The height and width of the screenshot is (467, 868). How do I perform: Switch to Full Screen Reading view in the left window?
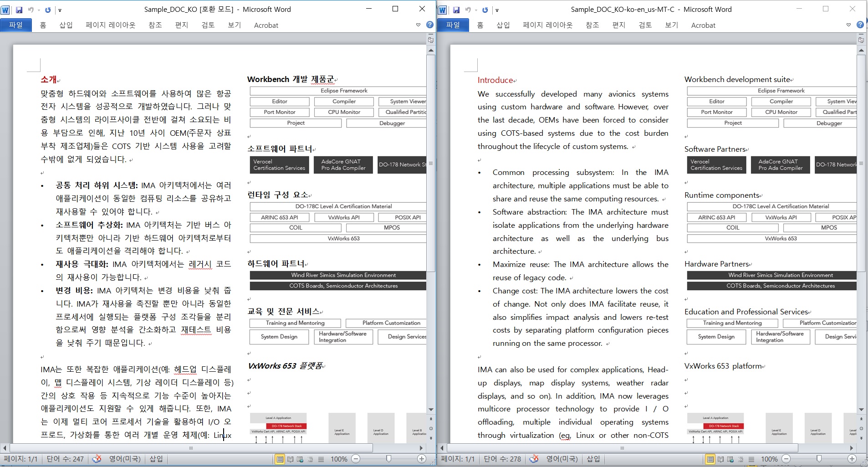(x=290, y=459)
